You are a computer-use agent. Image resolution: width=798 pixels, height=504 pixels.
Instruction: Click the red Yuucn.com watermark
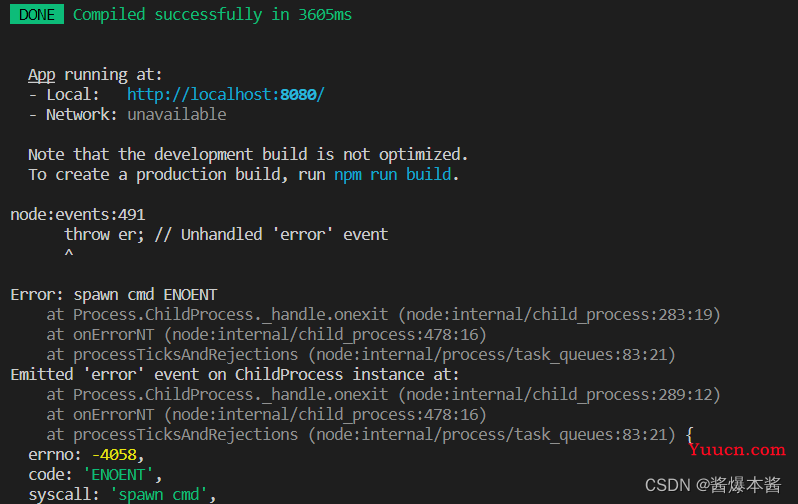(736, 450)
